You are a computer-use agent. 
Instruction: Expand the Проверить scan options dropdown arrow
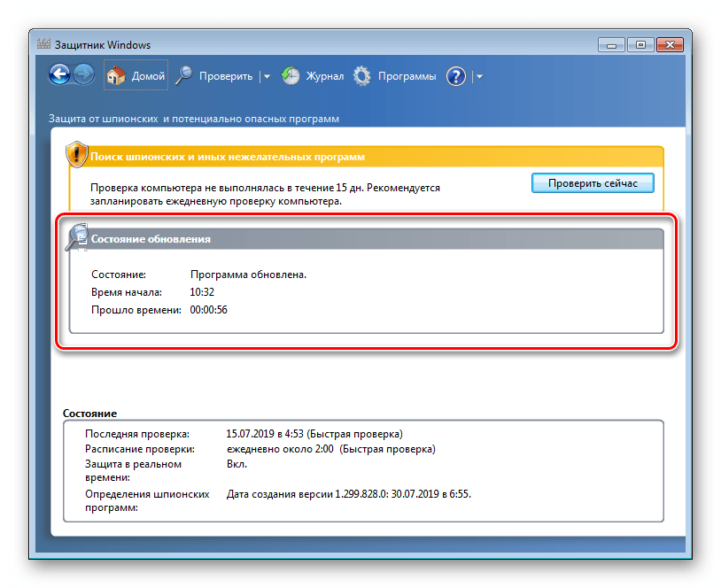(267, 77)
